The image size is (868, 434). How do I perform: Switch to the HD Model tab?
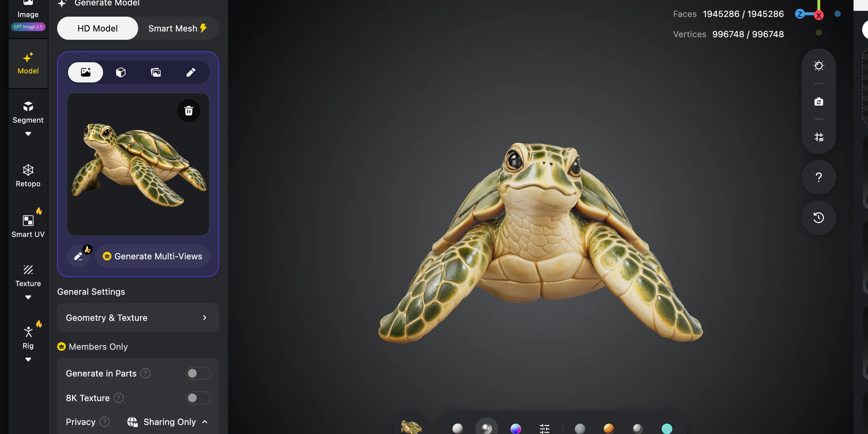pos(98,28)
